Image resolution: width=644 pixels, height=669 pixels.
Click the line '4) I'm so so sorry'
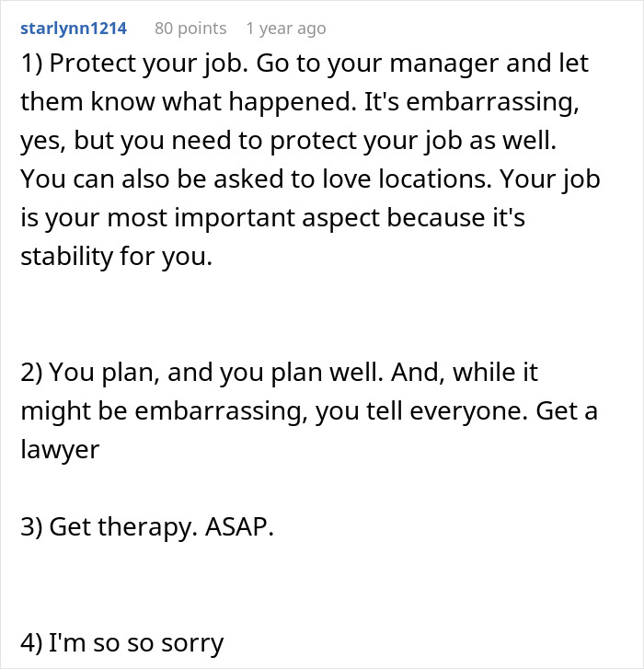[122, 643]
